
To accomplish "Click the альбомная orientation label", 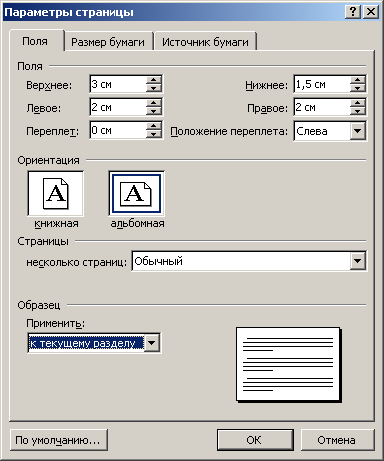I will click(137, 223).
